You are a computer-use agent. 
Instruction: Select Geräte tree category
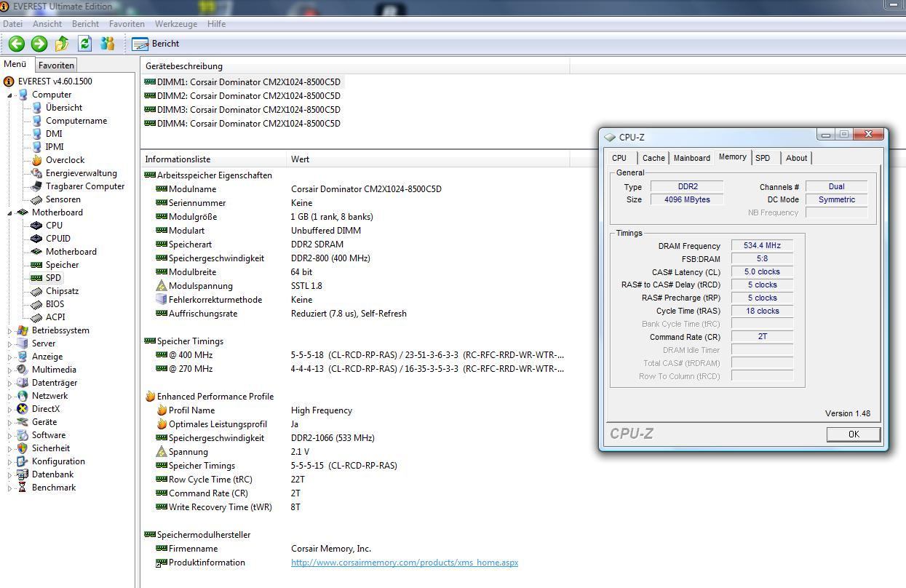[44, 422]
